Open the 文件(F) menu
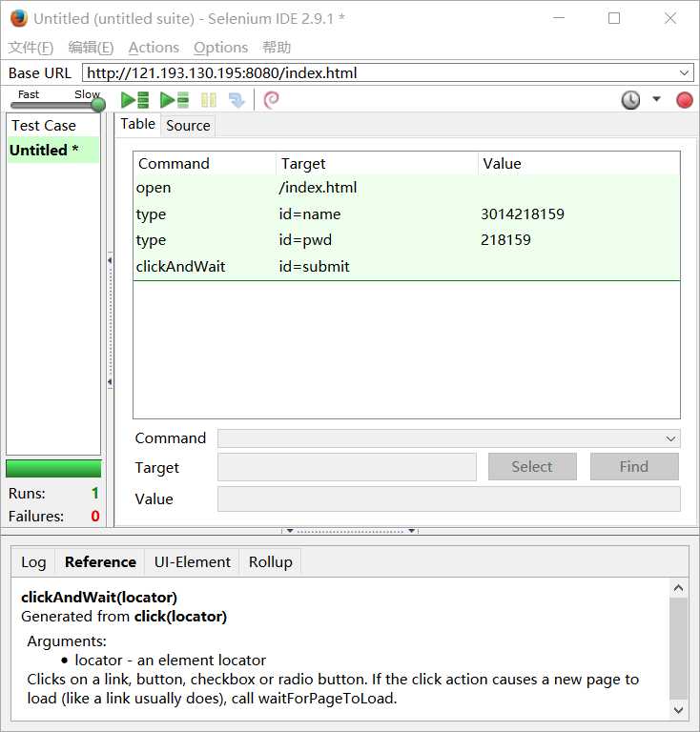 coord(31,47)
